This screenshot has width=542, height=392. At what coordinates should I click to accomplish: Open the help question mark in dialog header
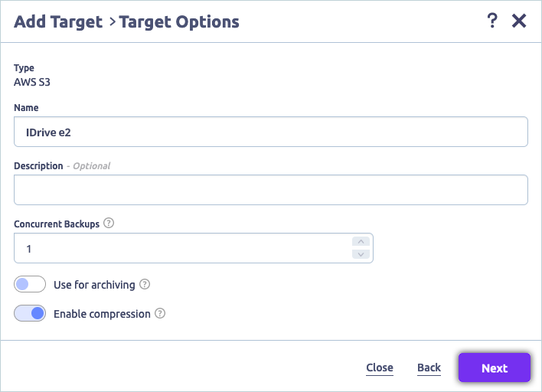[492, 21]
